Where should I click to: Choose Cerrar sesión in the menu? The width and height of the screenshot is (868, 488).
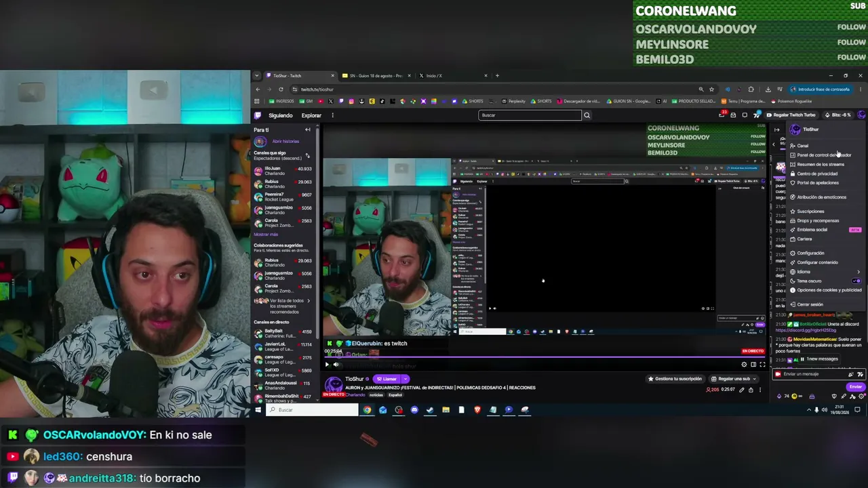(x=810, y=304)
